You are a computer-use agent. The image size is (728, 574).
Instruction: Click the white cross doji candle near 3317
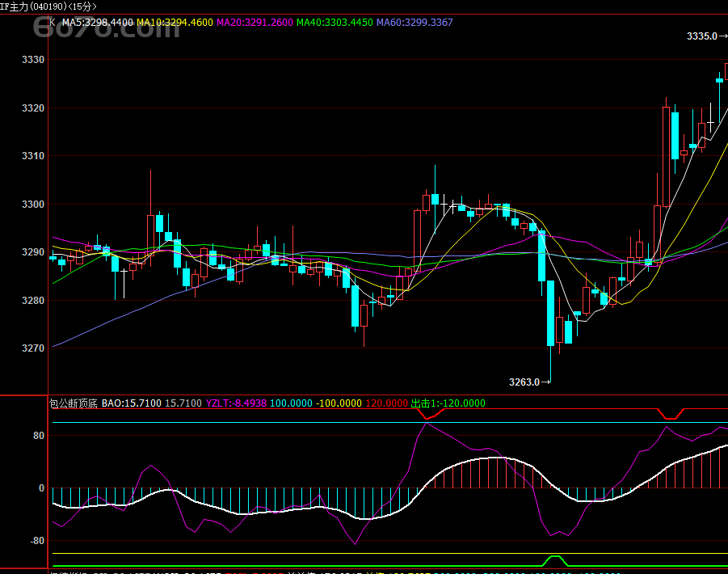point(710,122)
